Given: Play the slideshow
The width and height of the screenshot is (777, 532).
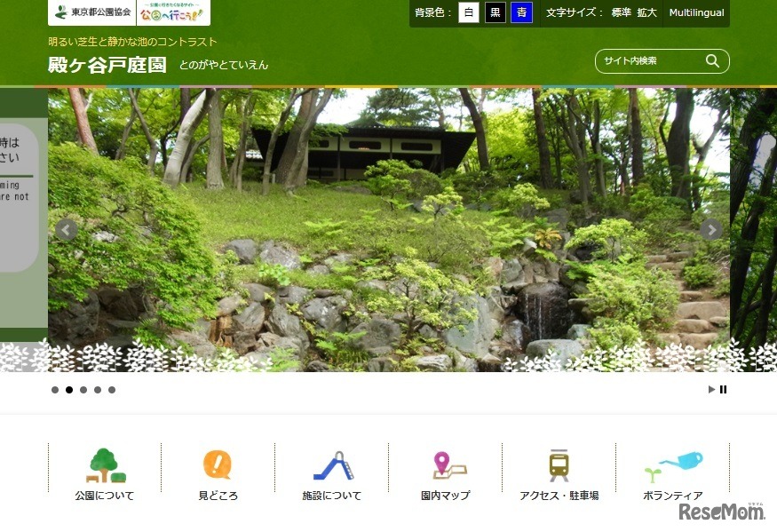Looking at the screenshot, I should pyautogui.click(x=711, y=389).
